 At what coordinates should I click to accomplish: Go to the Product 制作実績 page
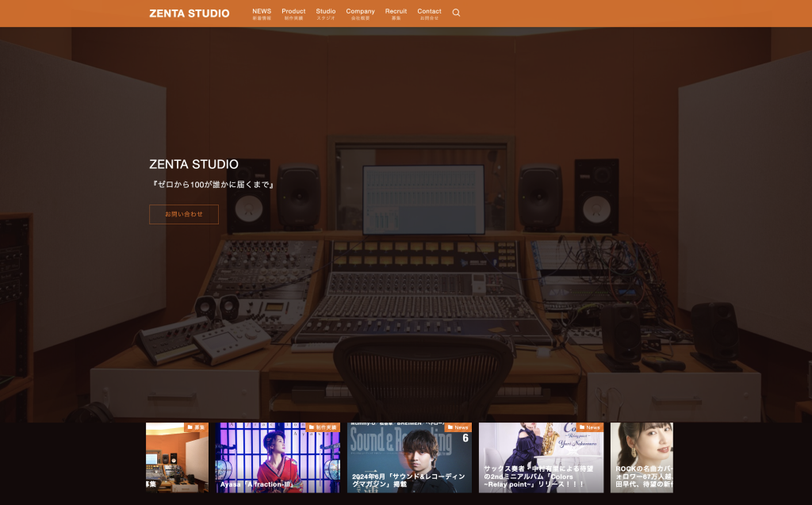pyautogui.click(x=293, y=13)
